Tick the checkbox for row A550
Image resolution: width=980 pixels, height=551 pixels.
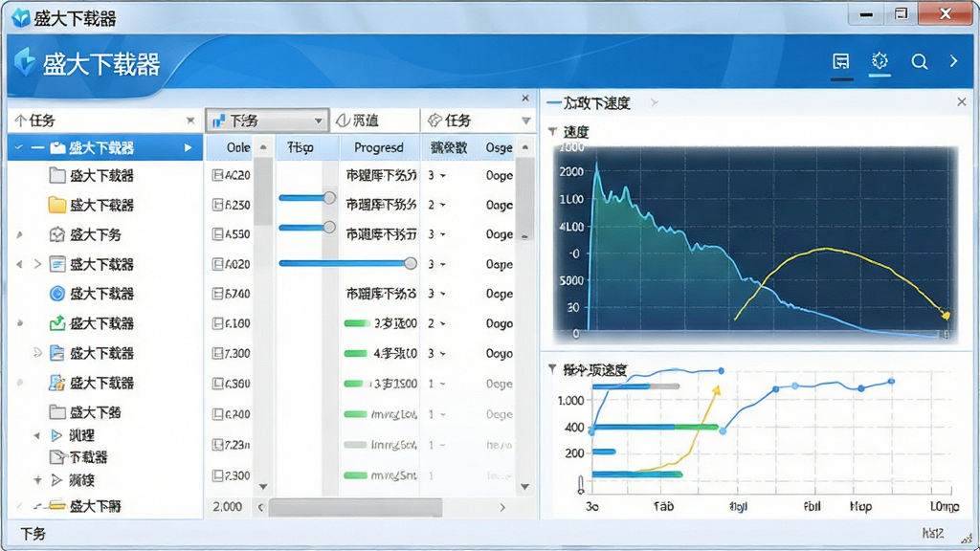click(217, 234)
